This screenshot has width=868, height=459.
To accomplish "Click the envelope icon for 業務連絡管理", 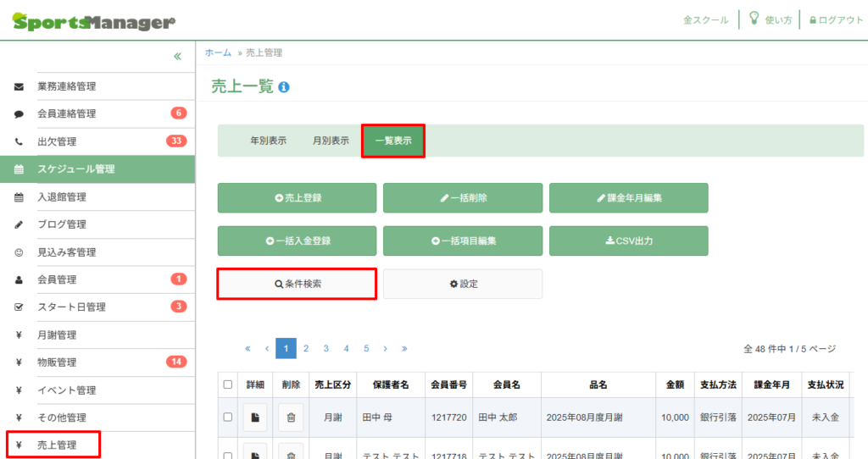I will (x=19, y=86).
